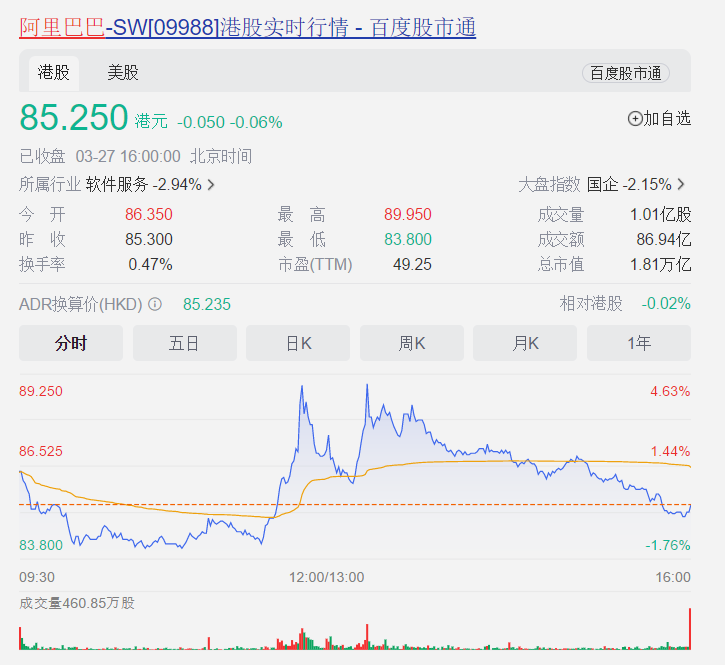Image resolution: width=725 pixels, height=665 pixels.
Task: Select the 周K chart tab
Action: 412,343
